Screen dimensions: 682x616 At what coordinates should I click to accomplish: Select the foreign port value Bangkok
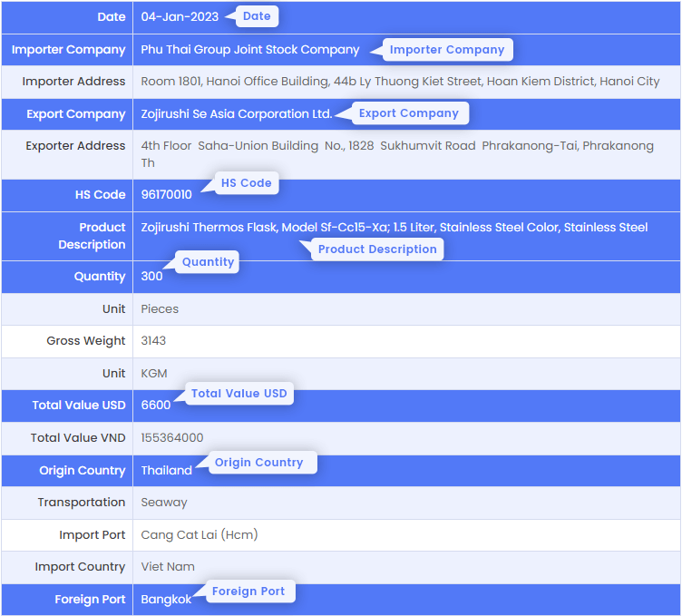click(166, 600)
